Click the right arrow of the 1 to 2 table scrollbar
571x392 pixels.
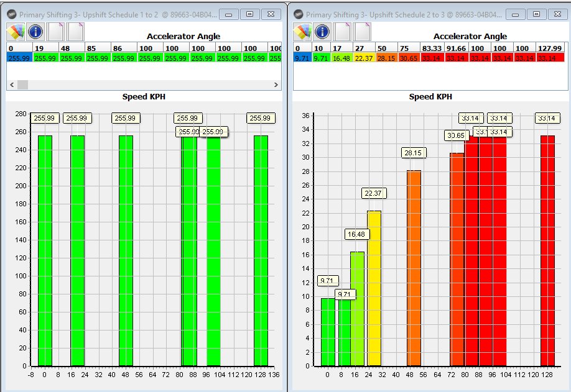point(276,84)
